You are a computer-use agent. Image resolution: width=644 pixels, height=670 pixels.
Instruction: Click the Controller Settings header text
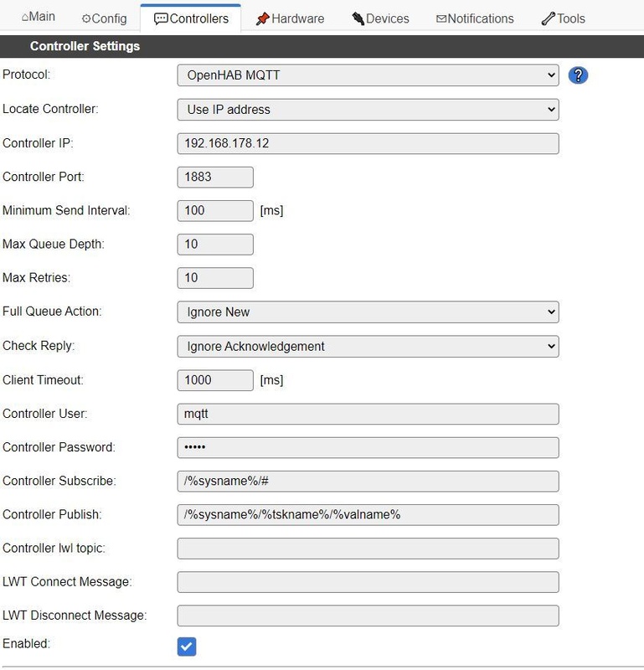pyautogui.click(x=85, y=46)
